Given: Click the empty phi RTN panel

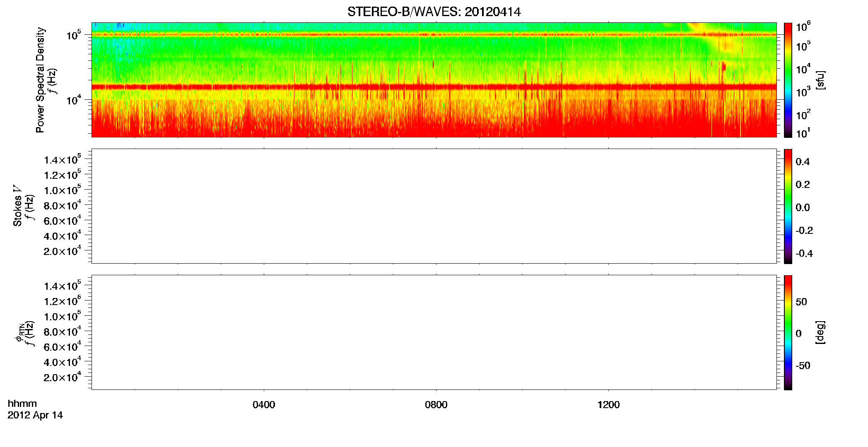Looking at the screenshot, I should [434, 332].
